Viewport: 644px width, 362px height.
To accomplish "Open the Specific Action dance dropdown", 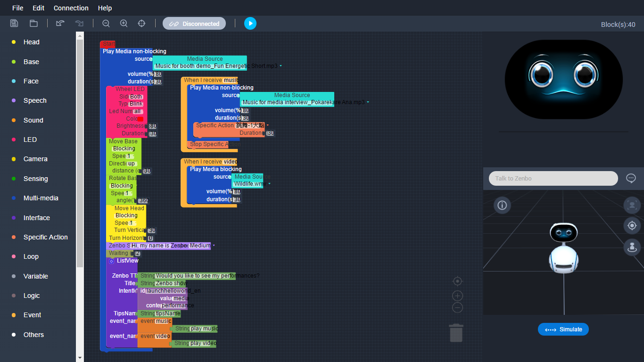I will pos(268,125).
